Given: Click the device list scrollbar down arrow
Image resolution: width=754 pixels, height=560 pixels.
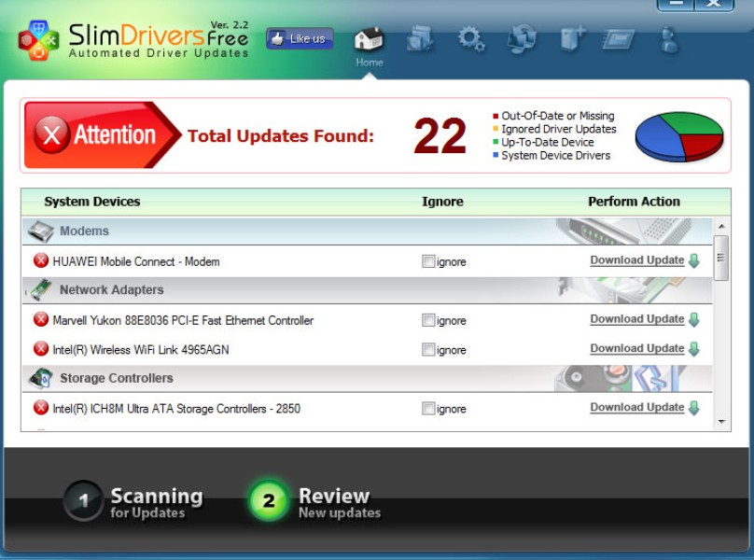Looking at the screenshot, I should click(x=721, y=422).
